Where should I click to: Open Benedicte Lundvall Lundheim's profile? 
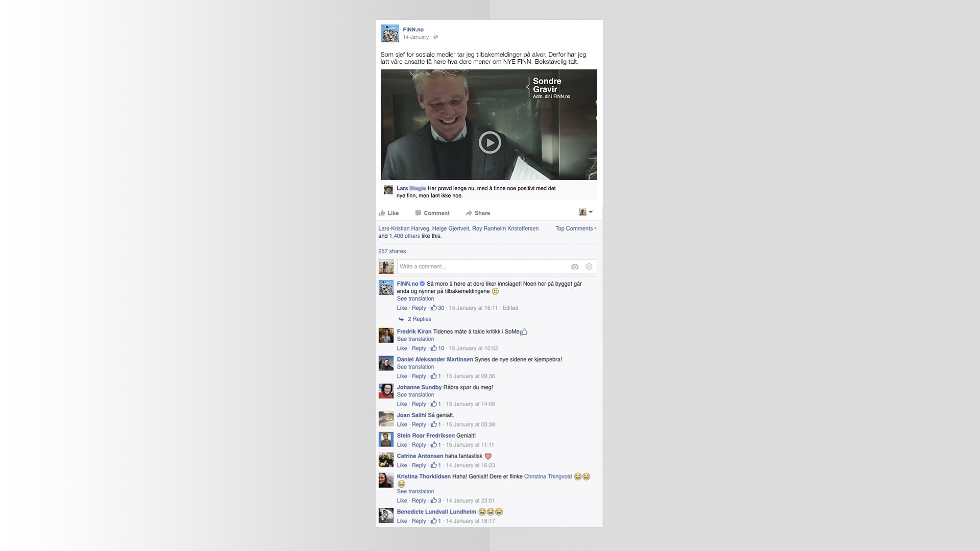tap(436, 512)
